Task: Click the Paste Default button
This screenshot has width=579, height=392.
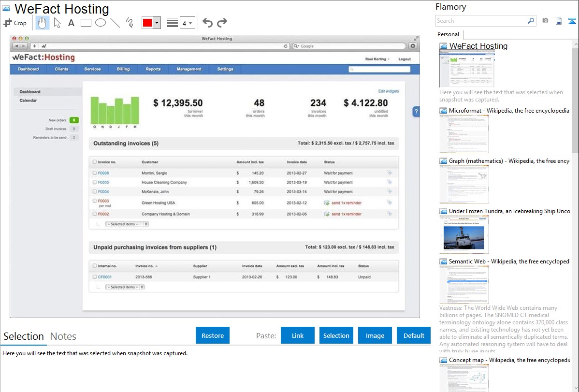Action: coord(414,335)
